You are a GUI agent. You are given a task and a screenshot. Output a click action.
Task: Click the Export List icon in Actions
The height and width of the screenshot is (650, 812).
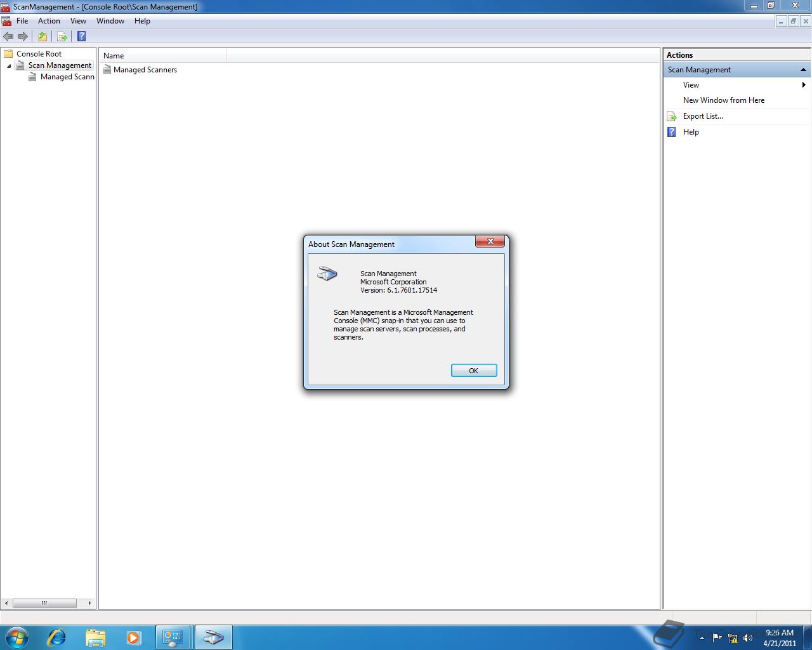(x=672, y=116)
